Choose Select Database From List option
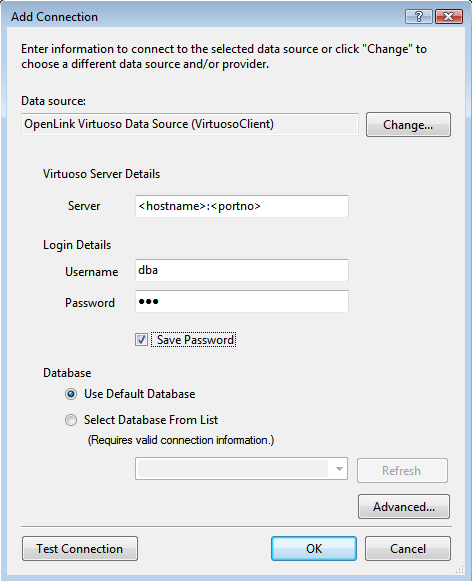 pos(71,420)
